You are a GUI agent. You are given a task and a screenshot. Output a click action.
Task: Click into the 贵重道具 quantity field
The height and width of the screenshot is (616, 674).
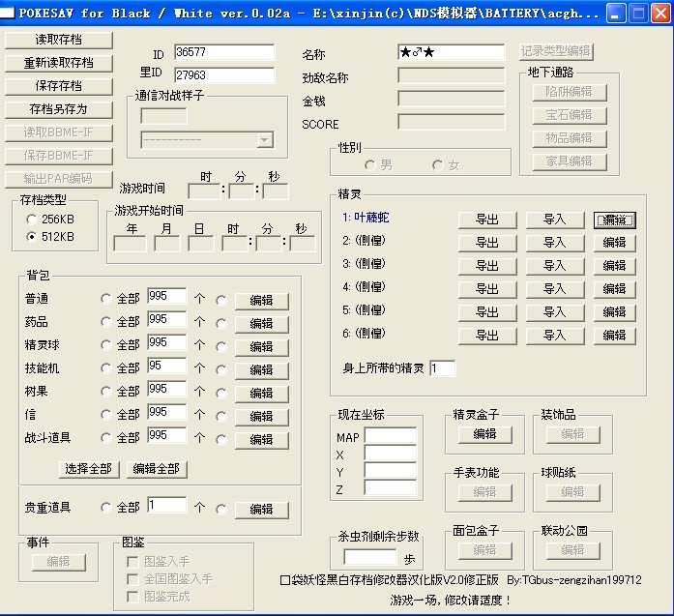click(166, 505)
